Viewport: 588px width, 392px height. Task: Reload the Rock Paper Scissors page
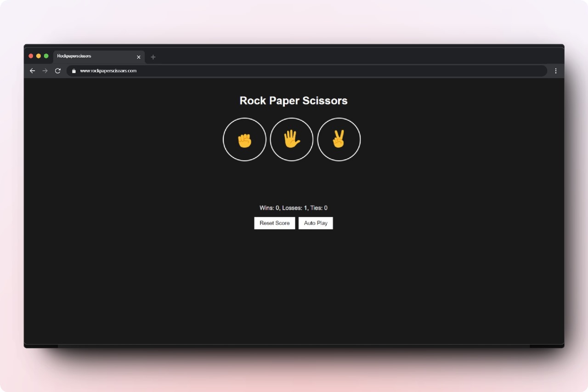pos(58,71)
